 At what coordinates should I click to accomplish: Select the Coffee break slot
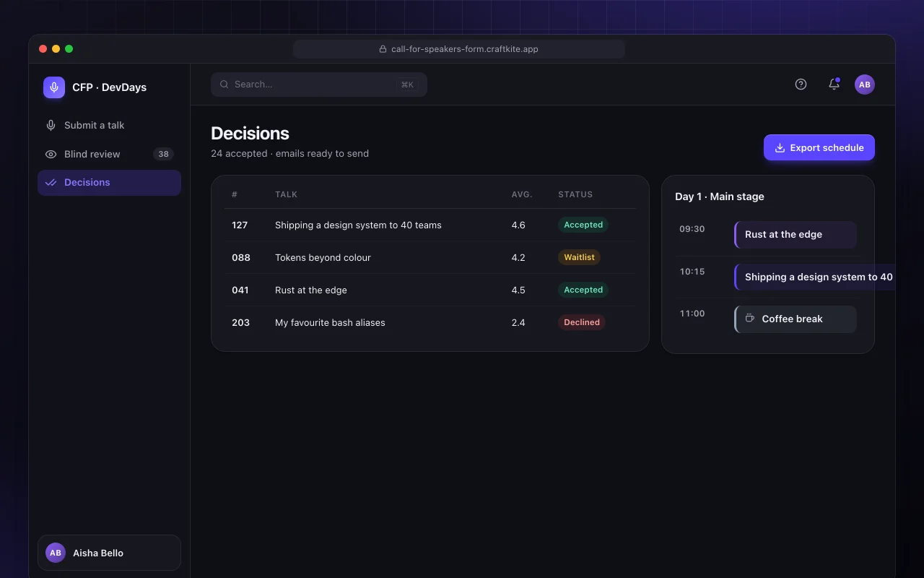point(796,319)
